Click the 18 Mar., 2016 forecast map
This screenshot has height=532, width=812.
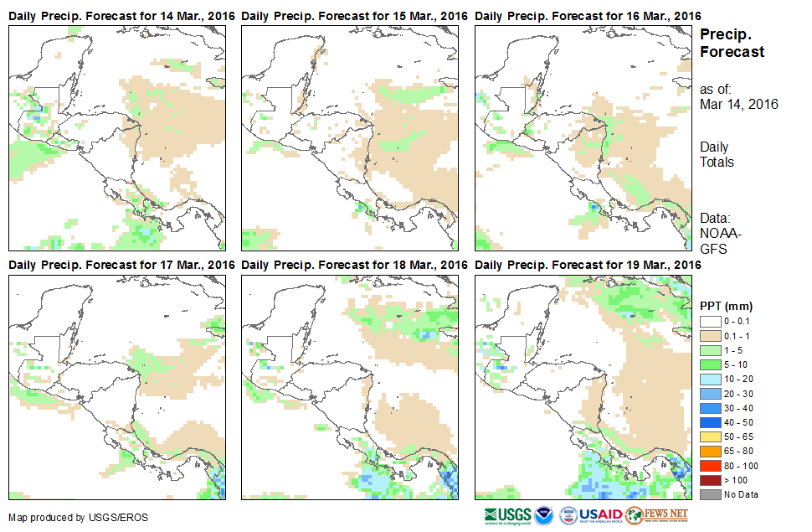pyautogui.click(x=350, y=386)
